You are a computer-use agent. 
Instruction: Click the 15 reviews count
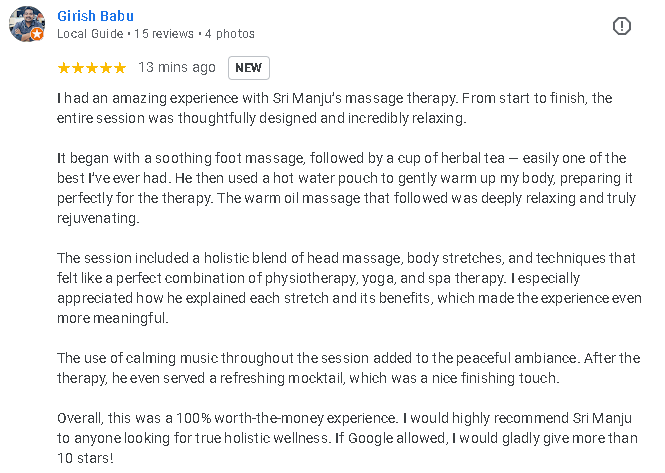164,34
